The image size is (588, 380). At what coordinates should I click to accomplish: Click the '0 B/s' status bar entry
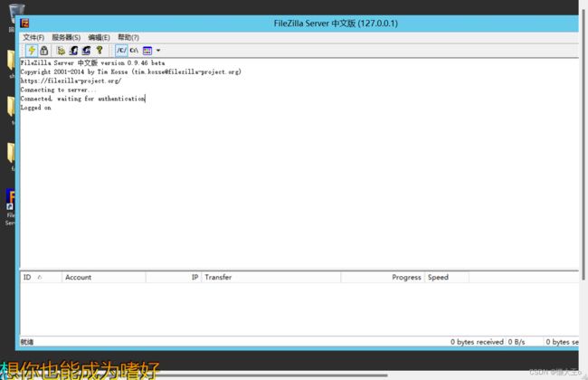(517, 342)
